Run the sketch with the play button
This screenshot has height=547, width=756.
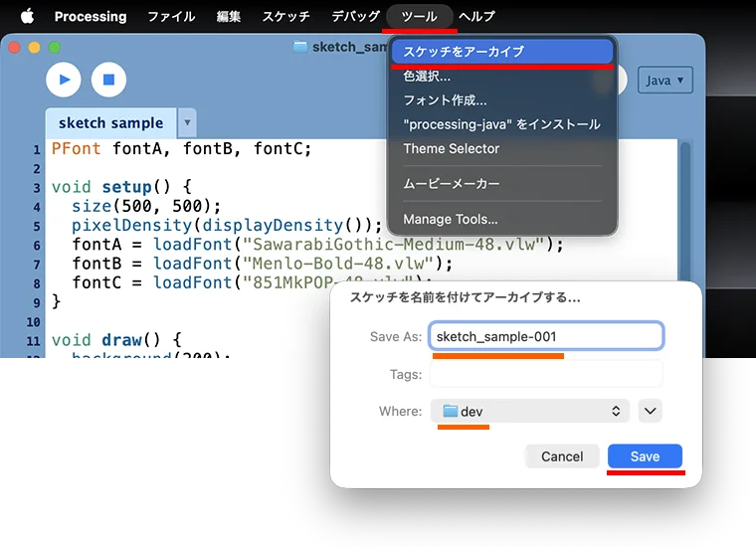point(64,80)
